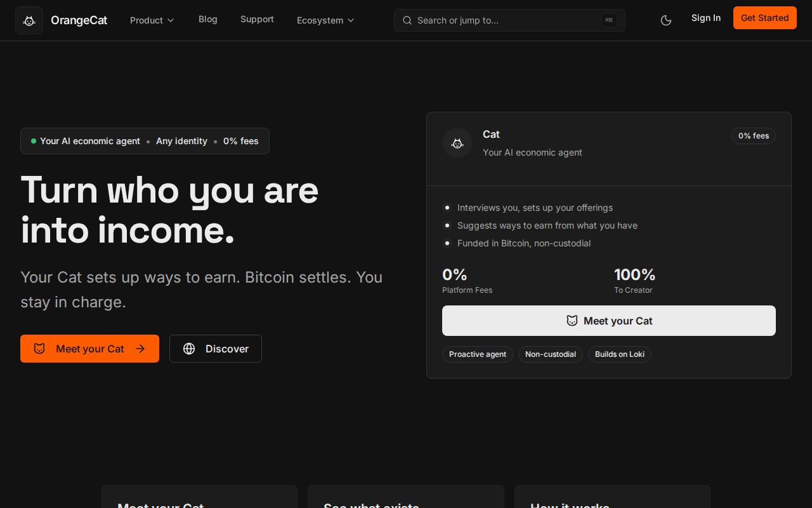Click the Non-custodial tag
Viewport: 812px width, 508px height.
[551, 354]
